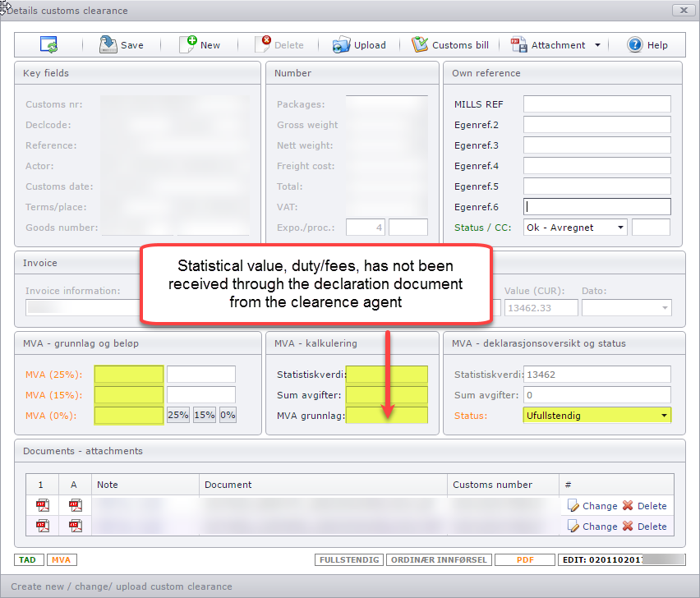Click the refresh icon in the toolbar
The height and width of the screenshot is (598, 700).
(48, 45)
